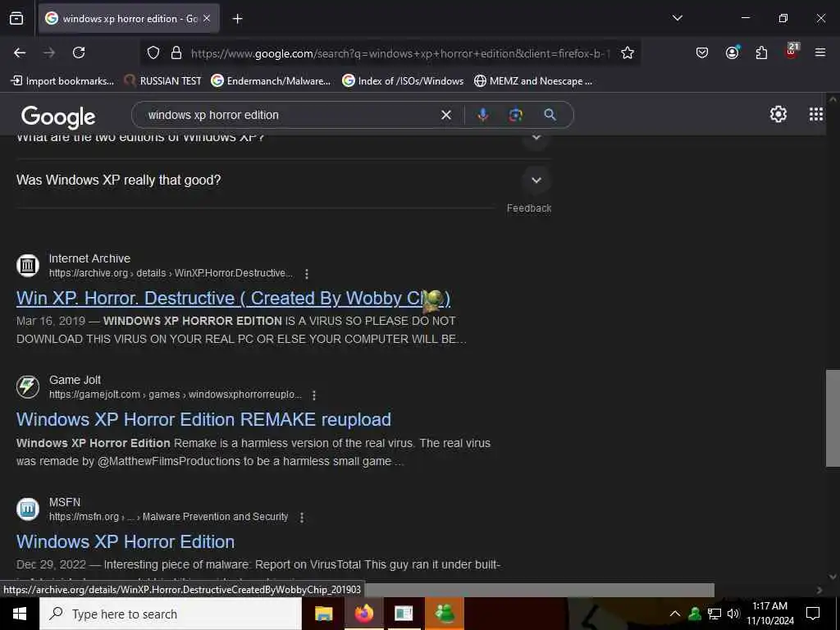Open Game Jolt result options menu

(x=314, y=395)
